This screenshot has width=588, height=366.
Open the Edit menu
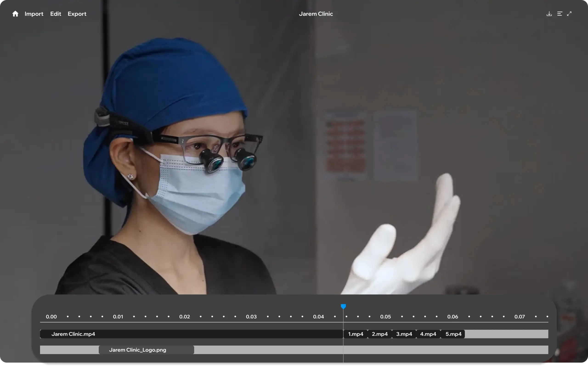(56, 14)
